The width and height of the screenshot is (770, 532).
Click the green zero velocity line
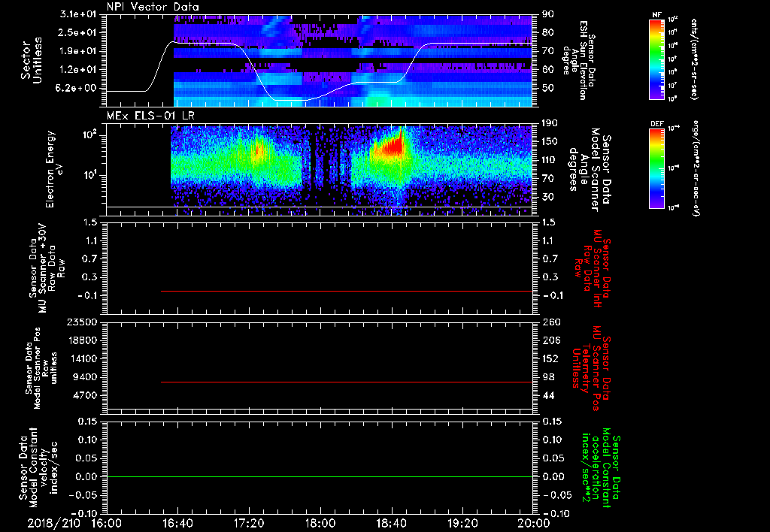(x=320, y=476)
